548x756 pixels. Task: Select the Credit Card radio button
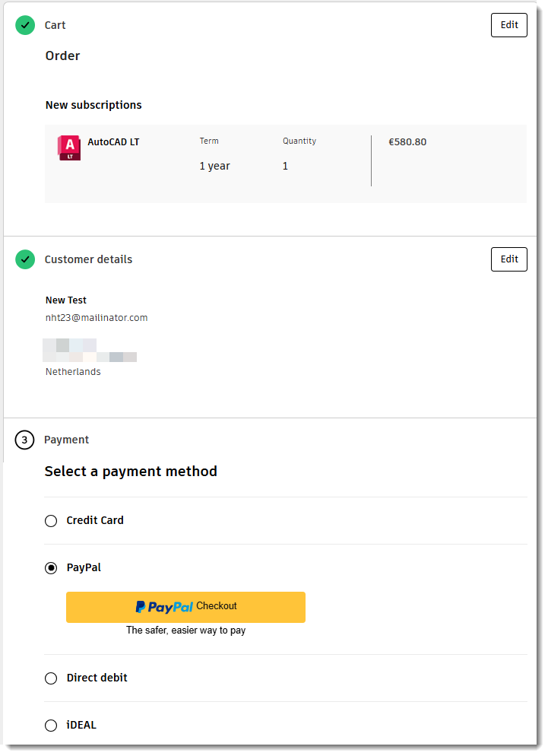51,521
